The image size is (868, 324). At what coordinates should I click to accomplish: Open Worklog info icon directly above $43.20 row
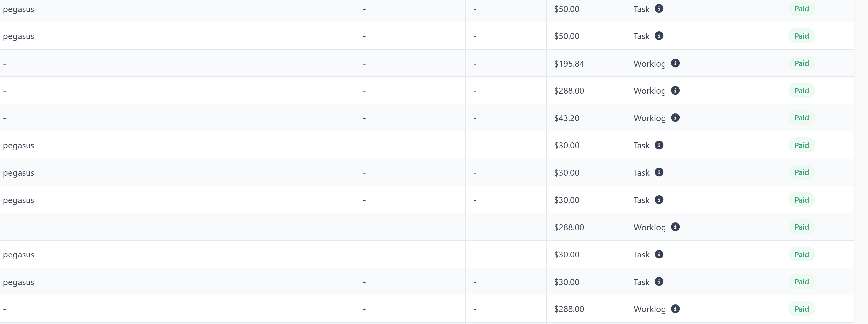pyautogui.click(x=675, y=90)
